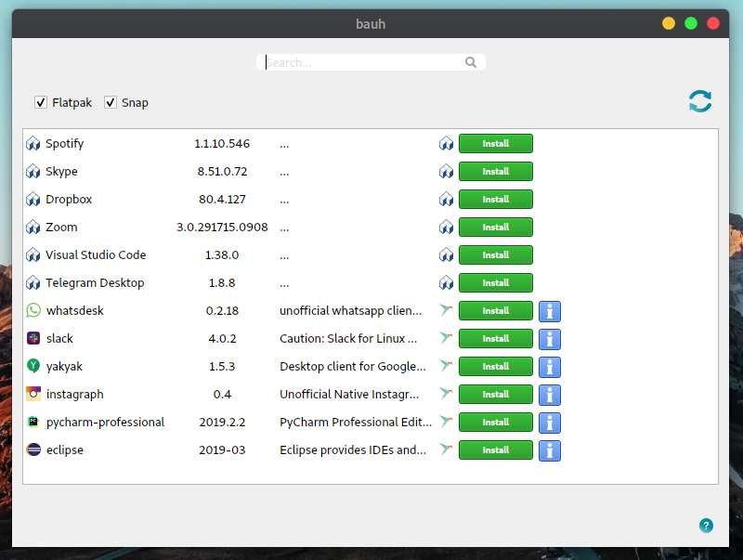Show info for slack
The height and width of the screenshot is (560, 743).
click(x=550, y=339)
